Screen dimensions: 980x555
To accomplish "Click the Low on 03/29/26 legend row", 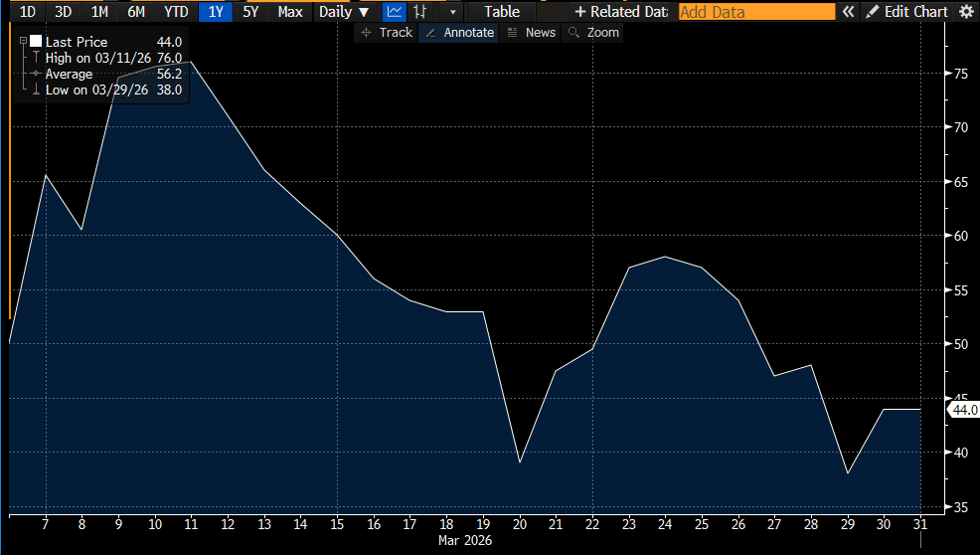I will point(113,91).
